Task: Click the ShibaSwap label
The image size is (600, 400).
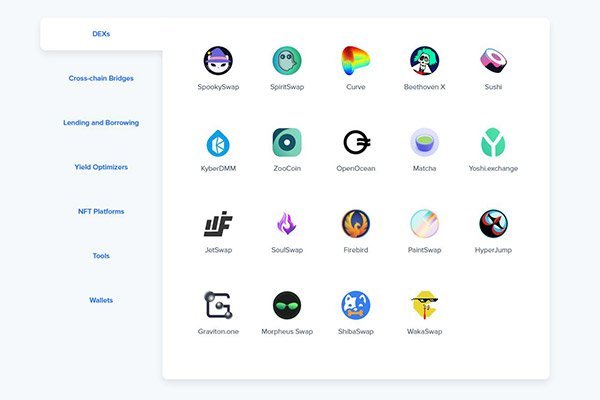Action: click(x=355, y=331)
